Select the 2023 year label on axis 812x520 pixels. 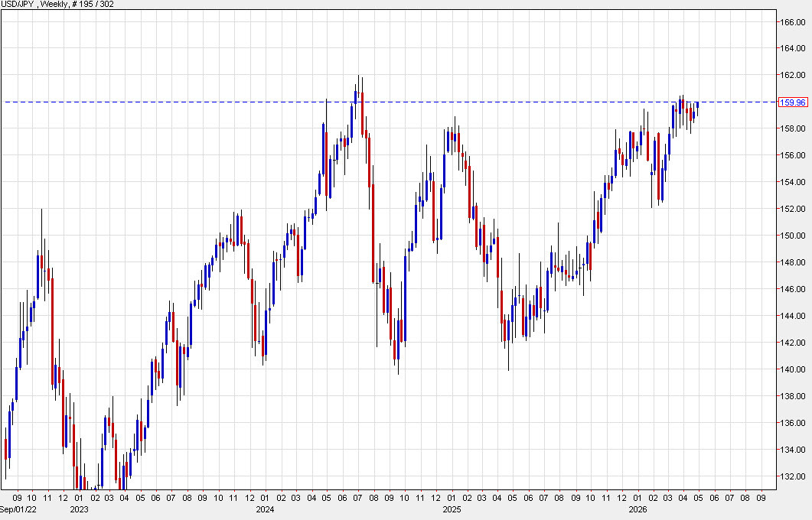(79, 508)
